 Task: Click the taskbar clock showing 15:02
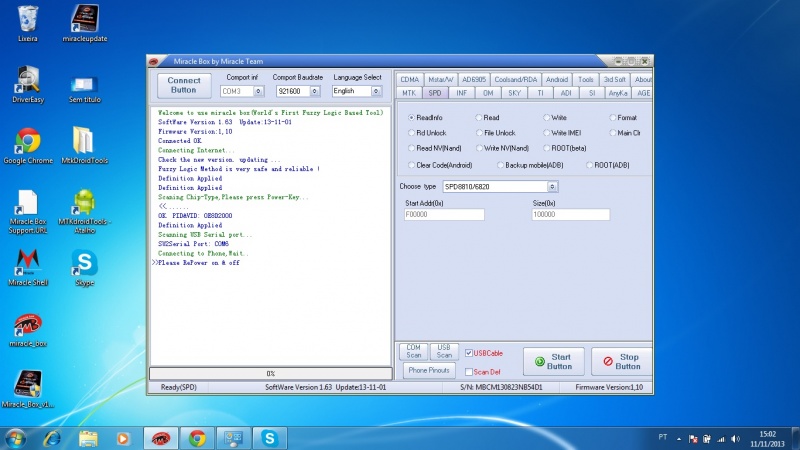coord(767,439)
